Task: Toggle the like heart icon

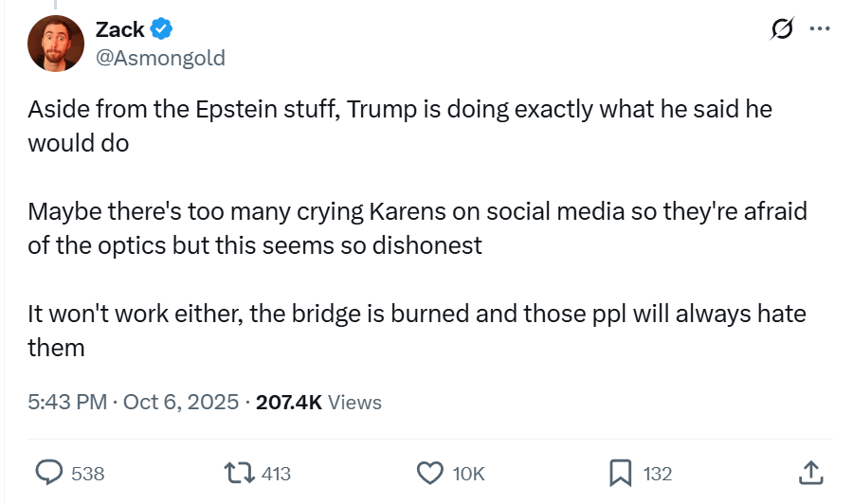Action: [x=430, y=473]
